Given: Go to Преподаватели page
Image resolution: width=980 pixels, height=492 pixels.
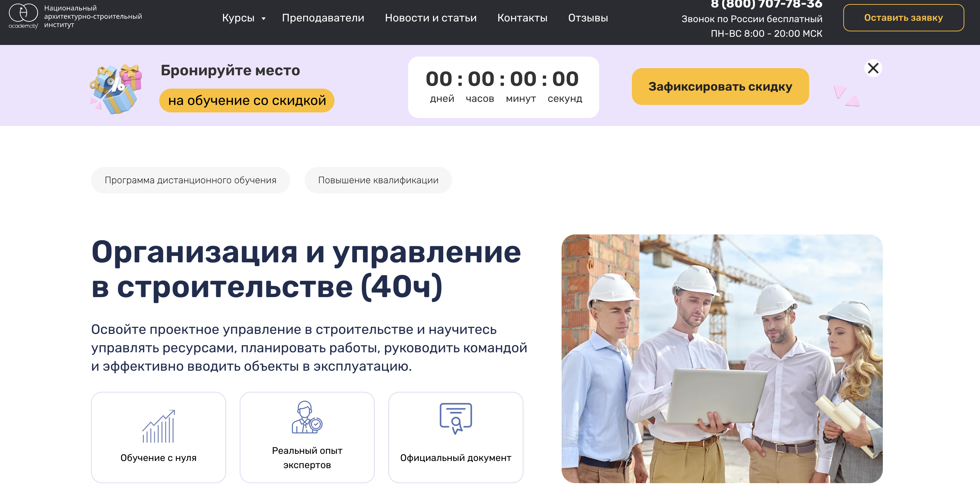Looking at the screenshot, I should point(323,18).
